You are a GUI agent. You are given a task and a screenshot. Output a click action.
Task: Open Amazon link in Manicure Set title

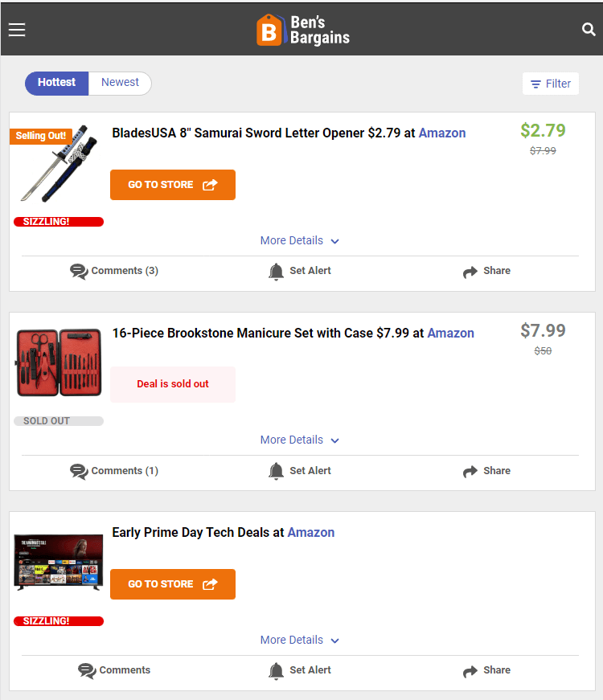coord(450,333)
